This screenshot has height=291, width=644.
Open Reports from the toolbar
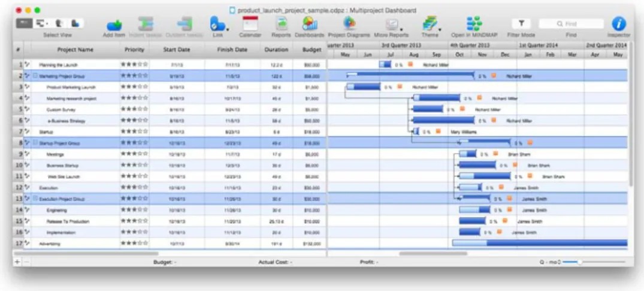pyautogui.click(x=282, y=24)
